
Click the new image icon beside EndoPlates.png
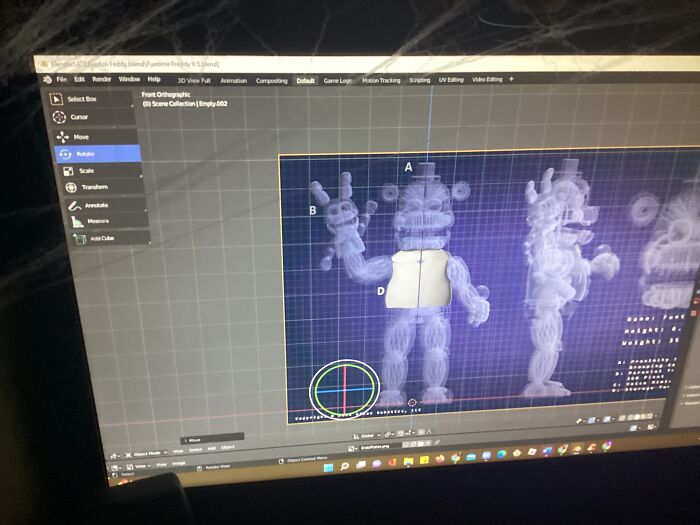pos(413,444)
